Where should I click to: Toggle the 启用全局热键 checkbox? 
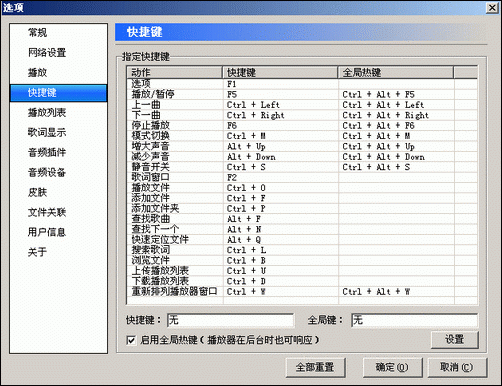pyautogui.click(x=131, y=340)
